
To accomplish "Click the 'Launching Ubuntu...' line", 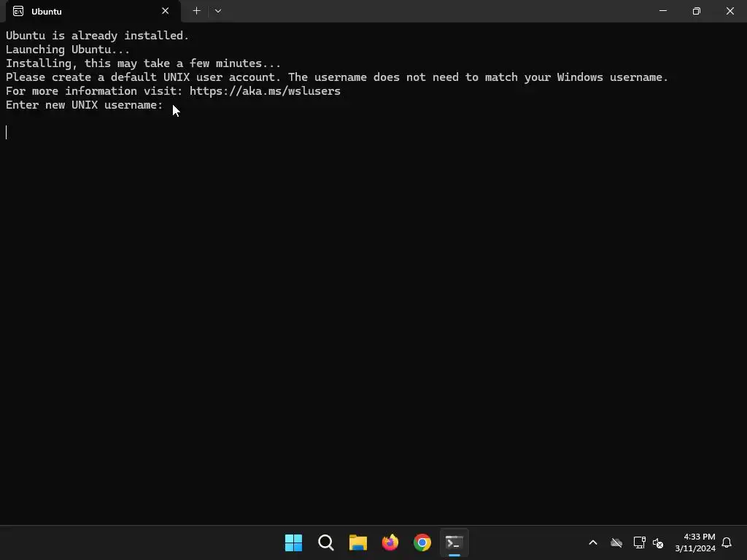I will 68,50.
